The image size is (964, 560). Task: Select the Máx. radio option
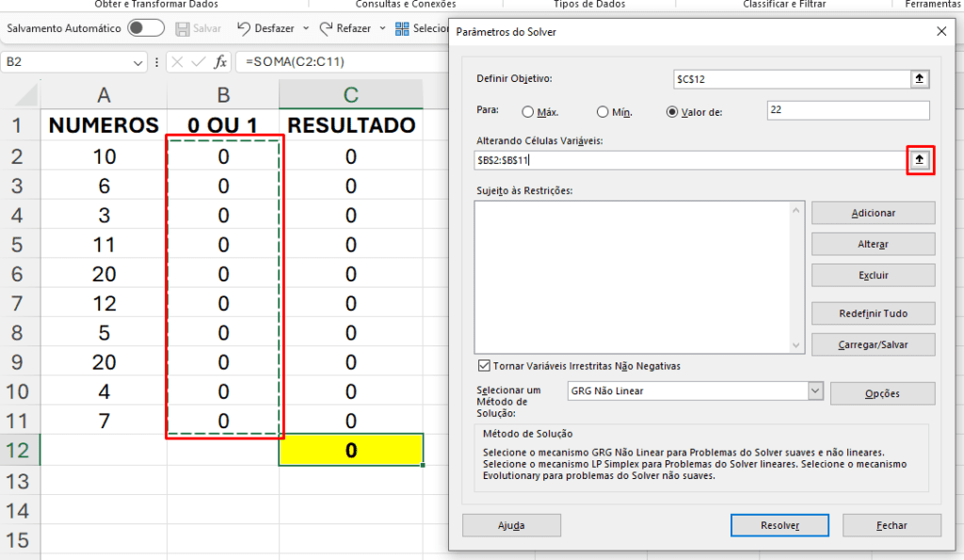(527, 112)
